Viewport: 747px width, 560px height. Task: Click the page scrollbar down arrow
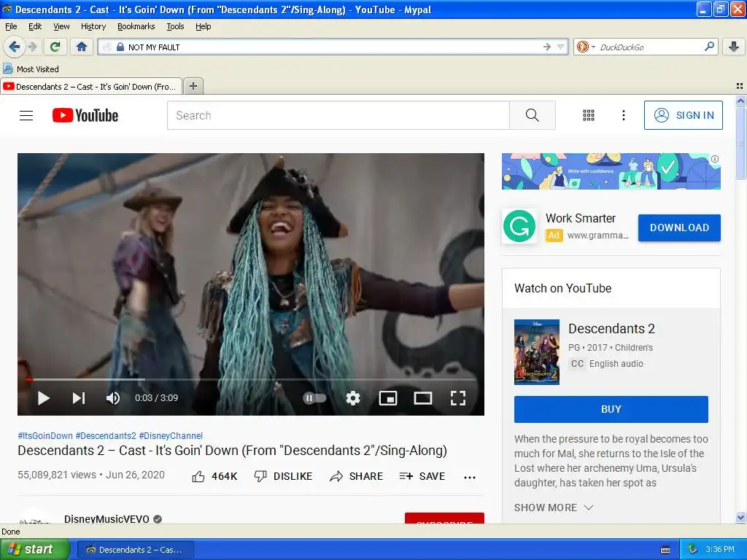coord(740,517)
